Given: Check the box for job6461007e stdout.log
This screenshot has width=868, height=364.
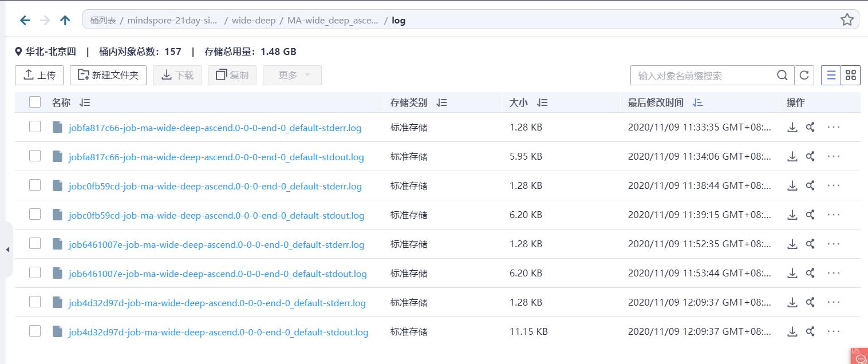Looking at the screenshot, I should pos(35,272).
